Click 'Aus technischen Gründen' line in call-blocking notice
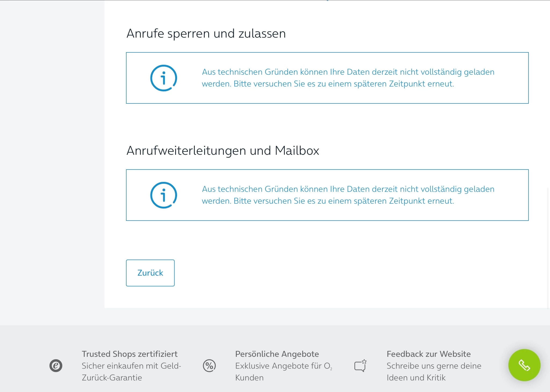550x392 pixels. (348, 72)
